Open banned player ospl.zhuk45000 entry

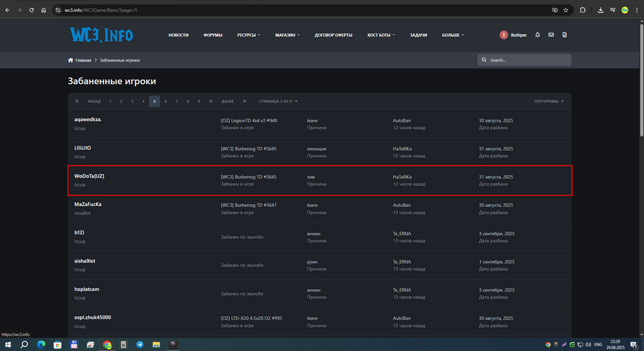[x=92, y=318]
